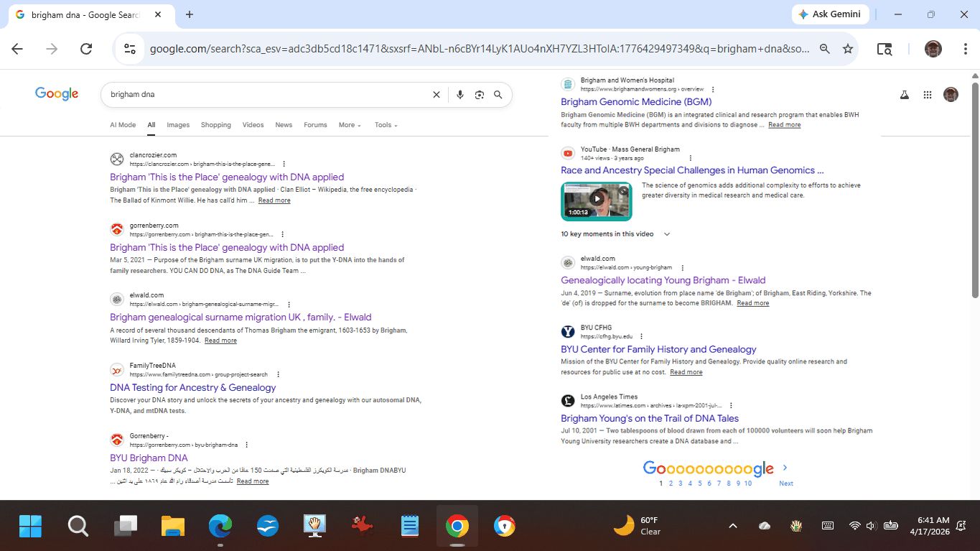Viewport: 980px width, 551px height.
Task: Bookmark this page with the star
Action: (848, 49)
